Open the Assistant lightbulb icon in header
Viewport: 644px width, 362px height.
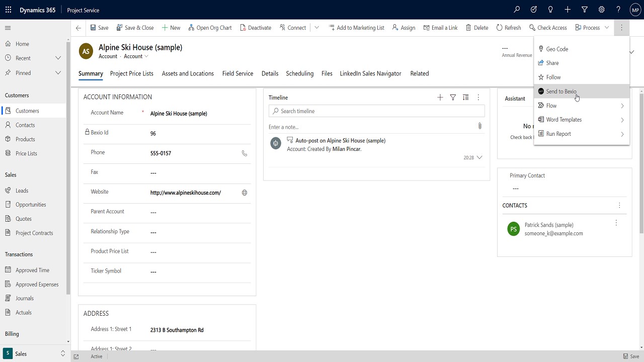click(x=550, y=10)
